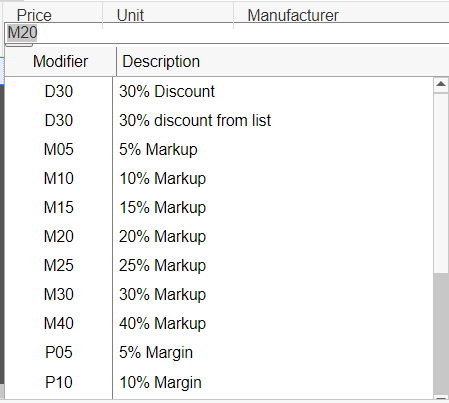Click the scrollbar down arrow
The image size is (449, 403).
[x=441, y=397]
